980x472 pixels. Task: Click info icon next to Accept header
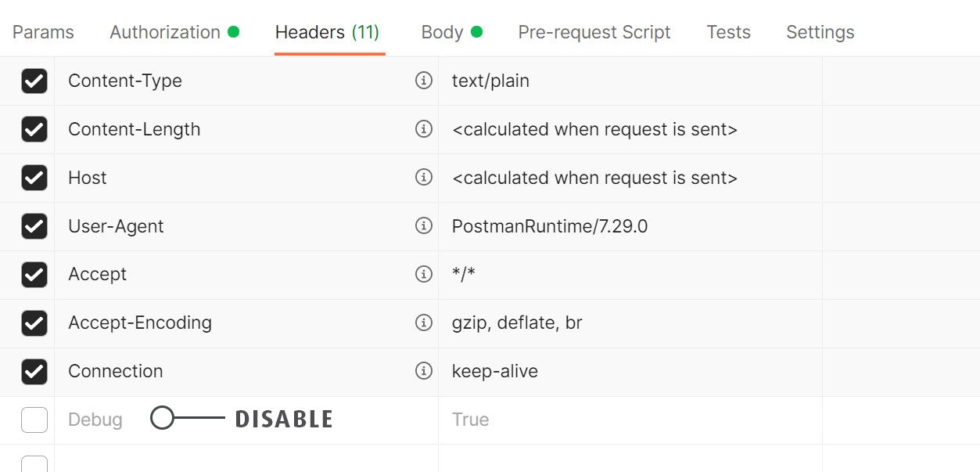coord(423,274)
